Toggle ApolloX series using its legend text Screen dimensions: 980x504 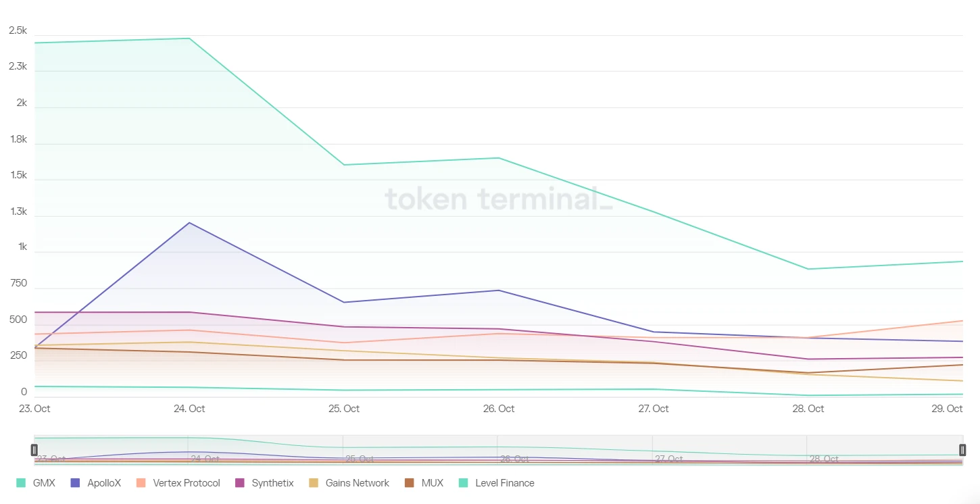(x=104, y=483)
